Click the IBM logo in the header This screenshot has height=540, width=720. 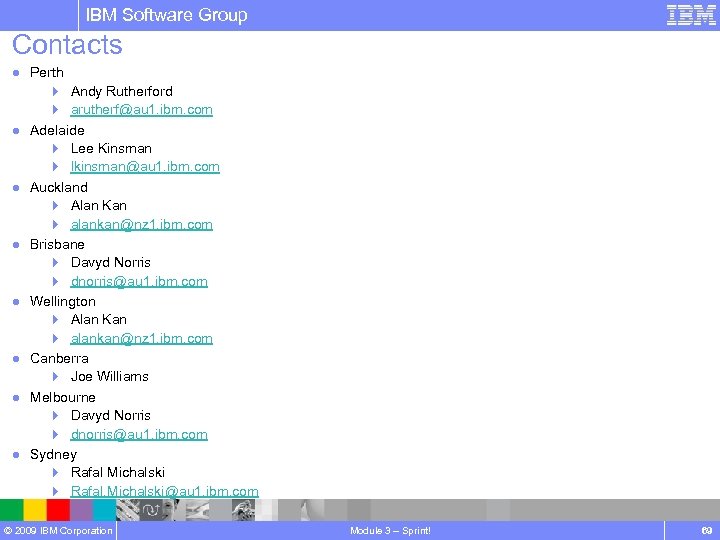691,15
